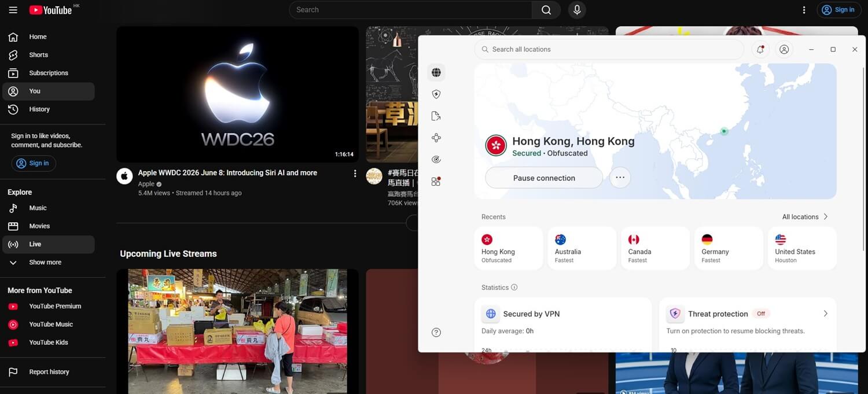Viewport: 868px width, 394px height.
Task: Click Hong Kong flag in connection status
Action: pos(496,146)
